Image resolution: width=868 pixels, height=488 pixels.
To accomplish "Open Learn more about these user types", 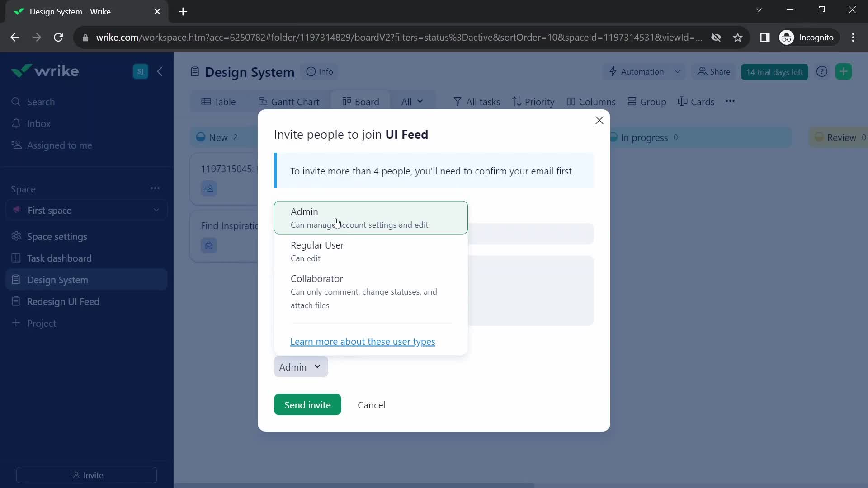I will pos(363,342).
